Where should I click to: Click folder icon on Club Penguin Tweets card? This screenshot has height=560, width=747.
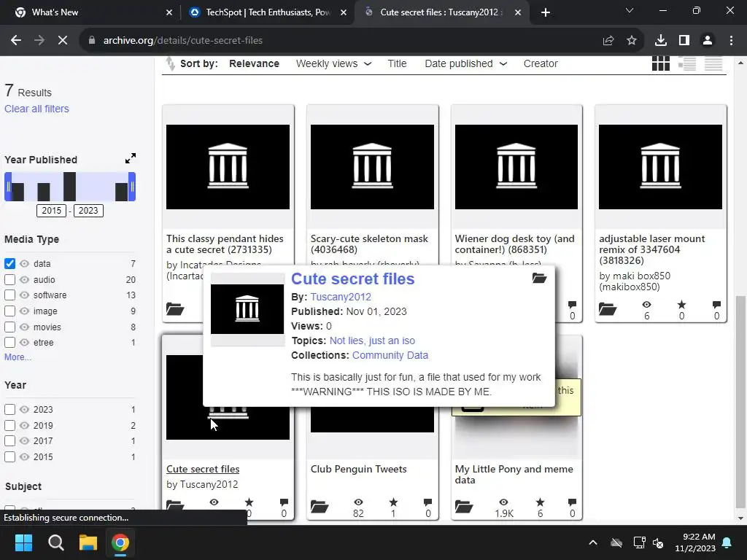(x=320, y=507)
